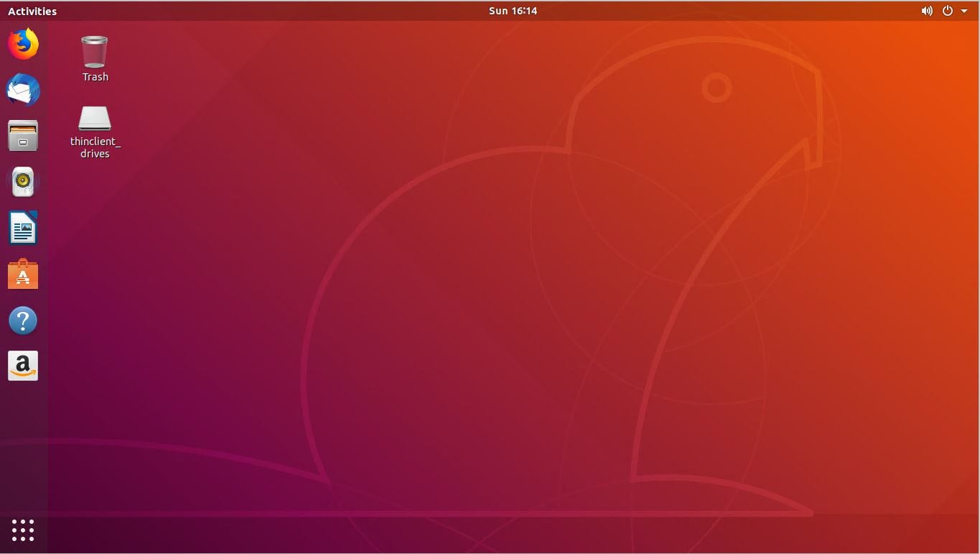Screen dimensions: 980x554
Task: Open LibreOffice Writer from the dock
Action: click(x=23, y=228)
